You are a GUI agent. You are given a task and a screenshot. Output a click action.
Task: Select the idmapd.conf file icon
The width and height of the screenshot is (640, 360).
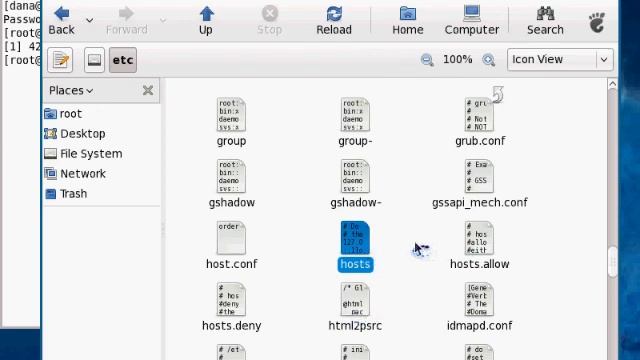[x=480, y=299]
